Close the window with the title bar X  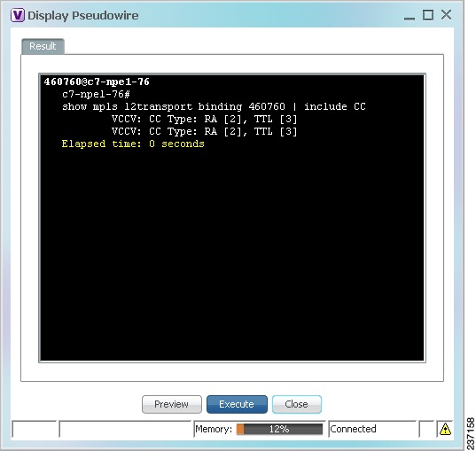pos(446,14)
